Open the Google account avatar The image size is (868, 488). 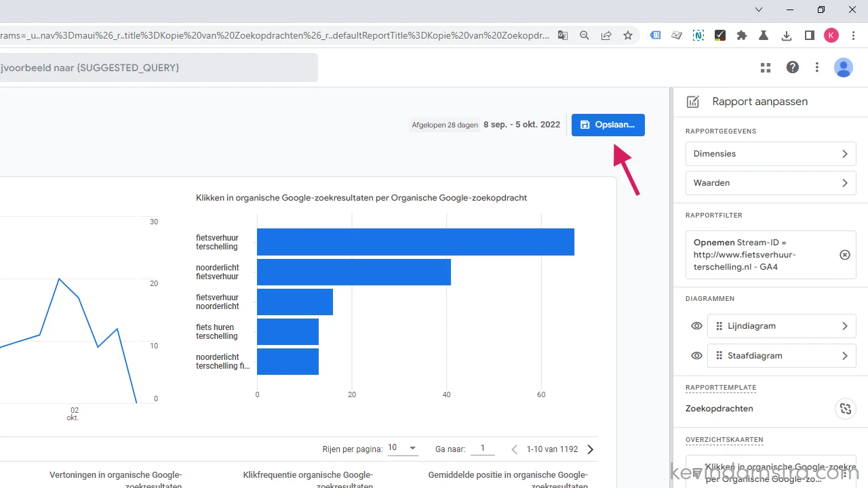844,67
